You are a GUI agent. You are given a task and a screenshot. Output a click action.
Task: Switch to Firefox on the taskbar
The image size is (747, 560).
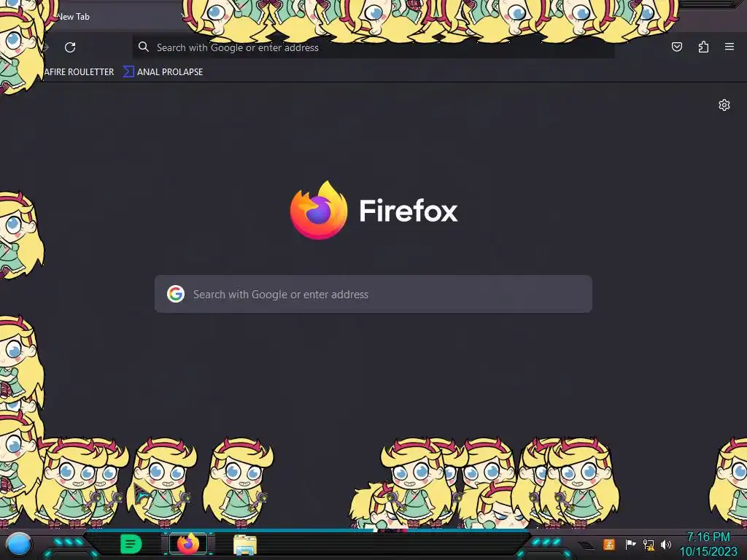point(188,544)
